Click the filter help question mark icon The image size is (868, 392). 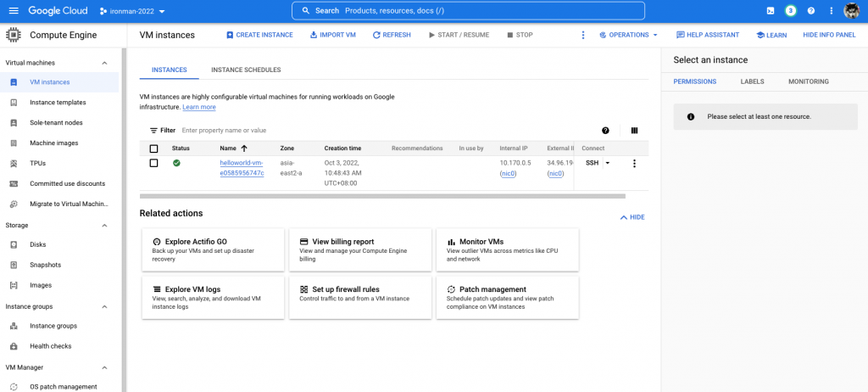(x=605, y=131)
